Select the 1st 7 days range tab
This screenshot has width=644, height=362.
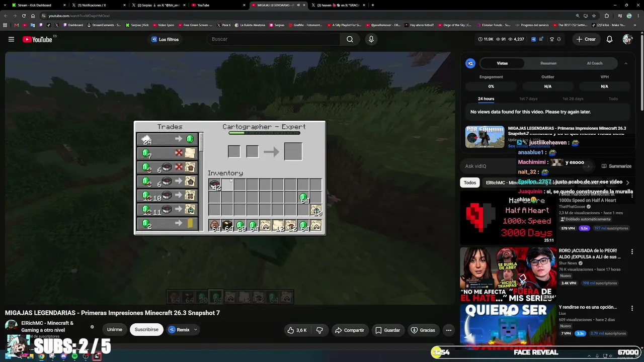528,99
